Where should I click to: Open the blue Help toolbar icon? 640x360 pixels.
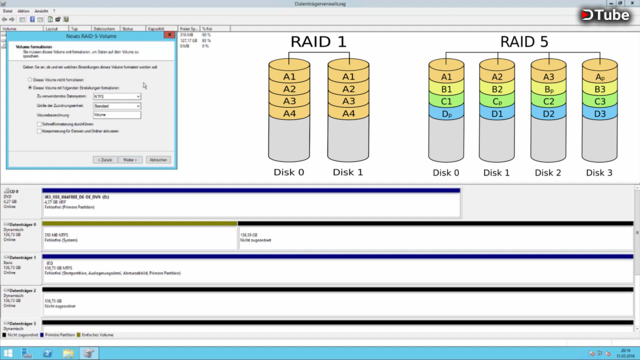point(32,19)
